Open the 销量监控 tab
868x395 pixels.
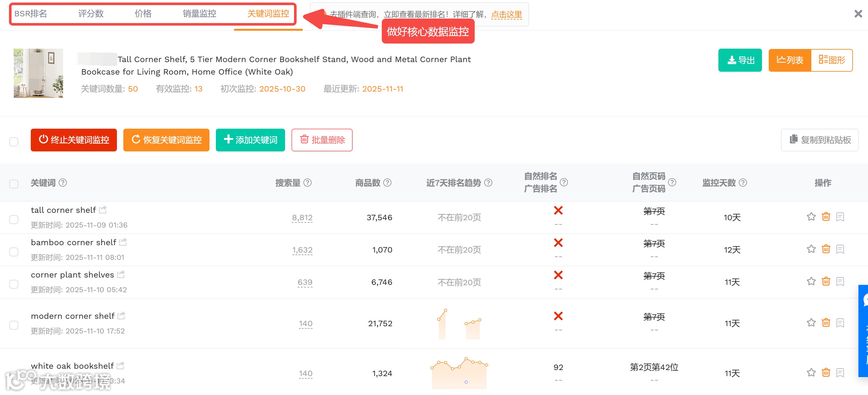click(199, 14)
